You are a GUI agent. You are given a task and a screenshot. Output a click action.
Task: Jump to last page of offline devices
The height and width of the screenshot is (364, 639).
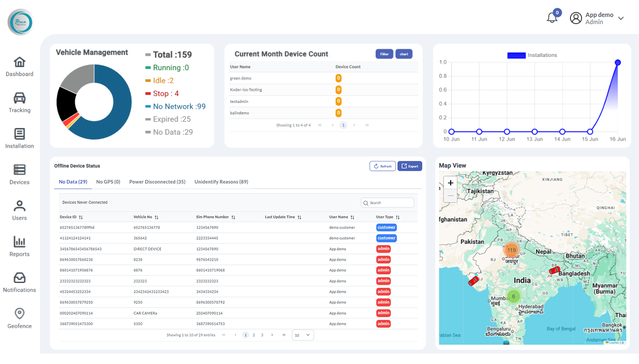pos(284,335)
